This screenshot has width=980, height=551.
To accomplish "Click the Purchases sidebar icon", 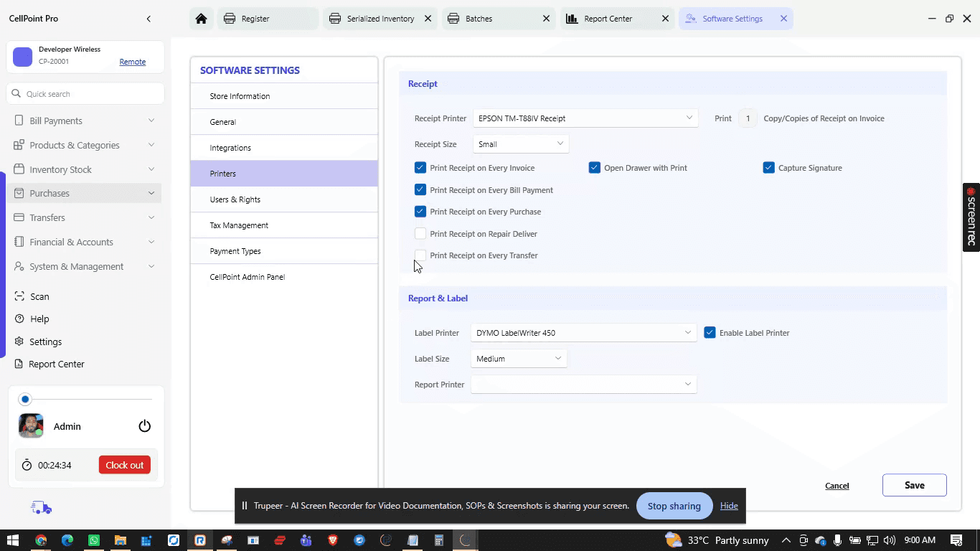I will pos(19,193).
